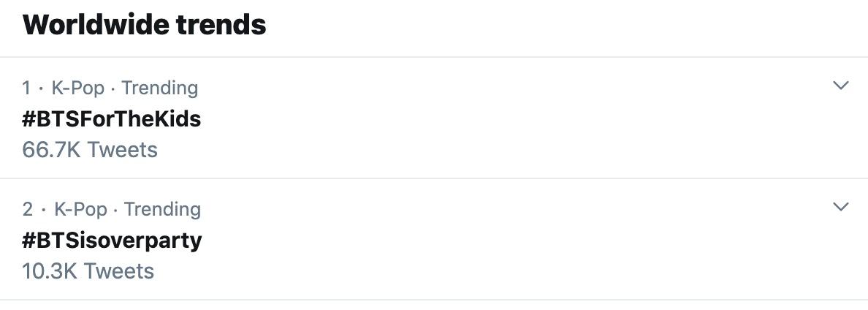Screen dimensions: 868x310
Task: Click the 66.7K Tweets count
Action: coord(90,150)
